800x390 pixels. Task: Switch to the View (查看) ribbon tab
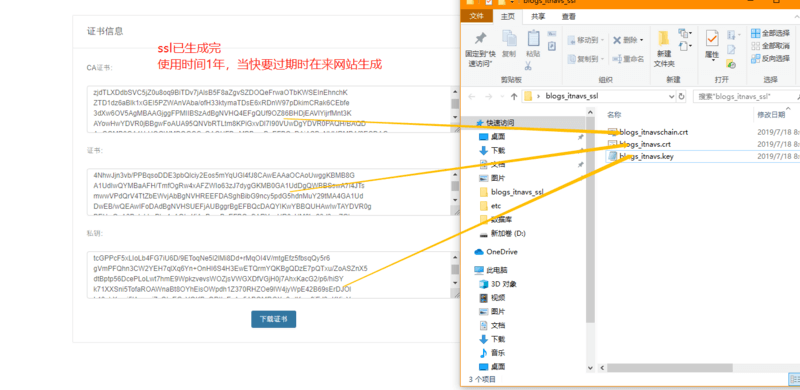point(569,16)
